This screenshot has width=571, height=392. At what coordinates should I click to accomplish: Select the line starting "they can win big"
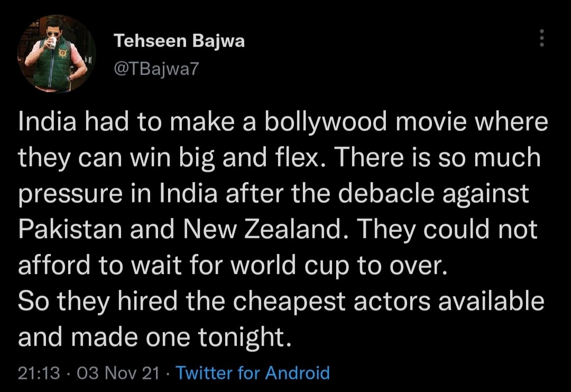point(279,158)
